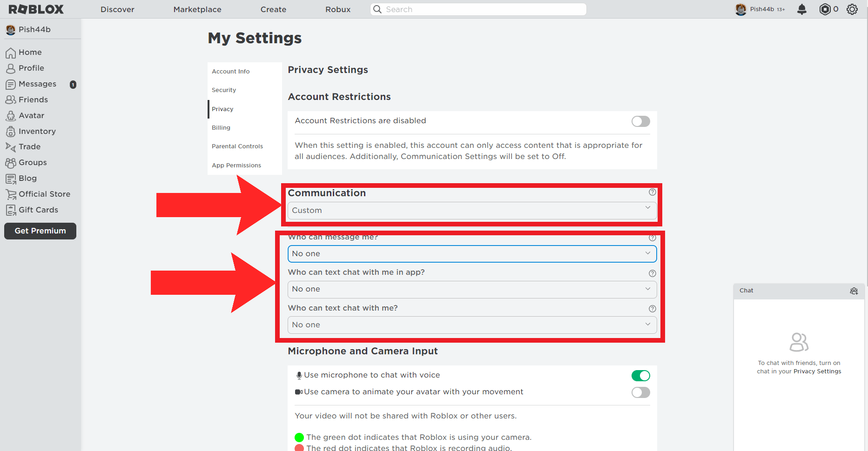Open the Friends sidebar link
This screenshot has width=868, height=451.
[x=33, y=100]
